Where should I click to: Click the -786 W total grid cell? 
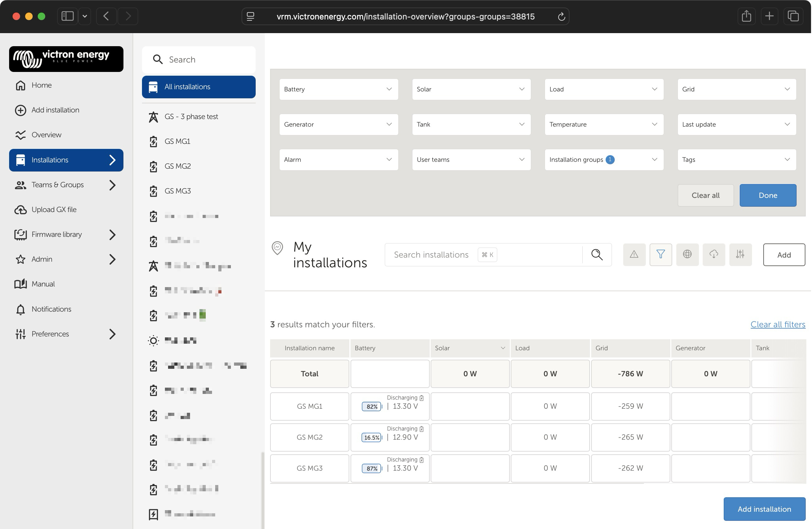[x=630, y=374]
